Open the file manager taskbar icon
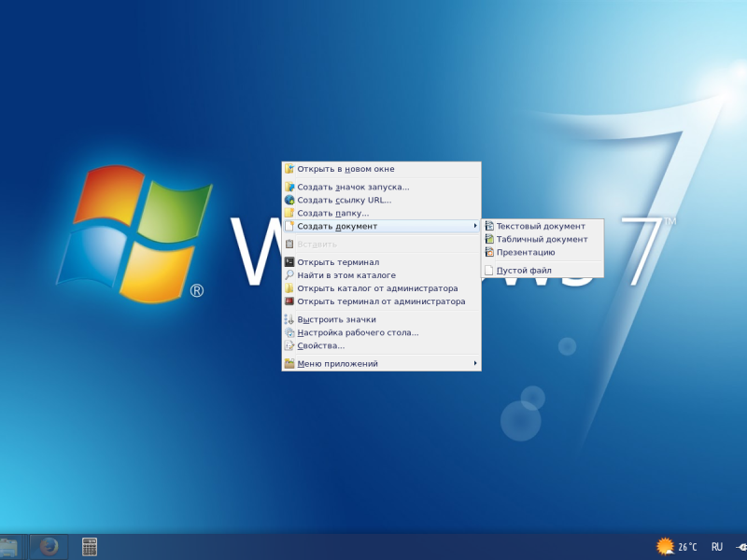The width and height of the screenshot is (747, 560). click(8, 547)
